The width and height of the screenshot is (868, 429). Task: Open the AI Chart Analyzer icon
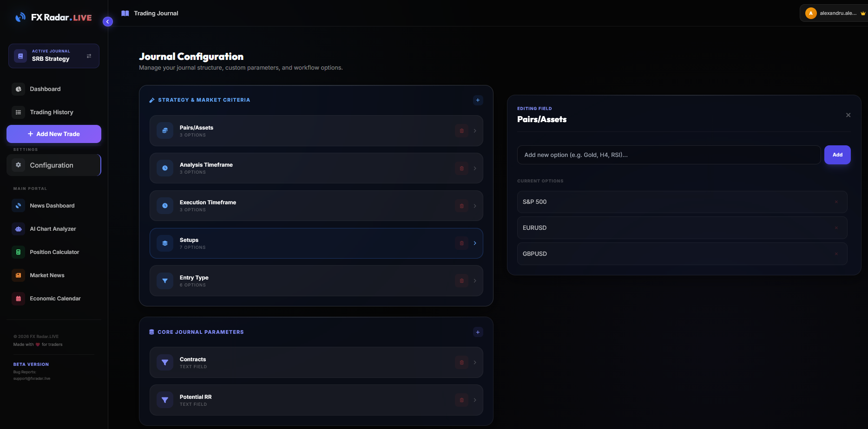click(x=18, y=229)
